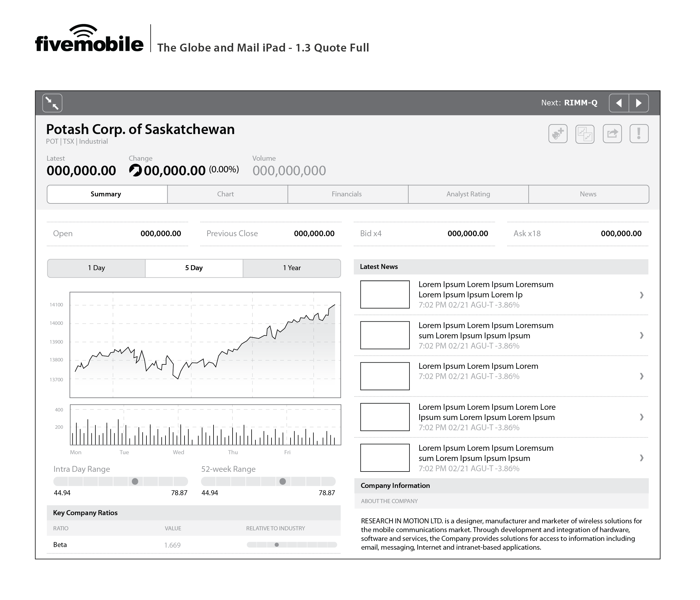
Task: Expand the third news story chevron
Action: coord(641,376)
